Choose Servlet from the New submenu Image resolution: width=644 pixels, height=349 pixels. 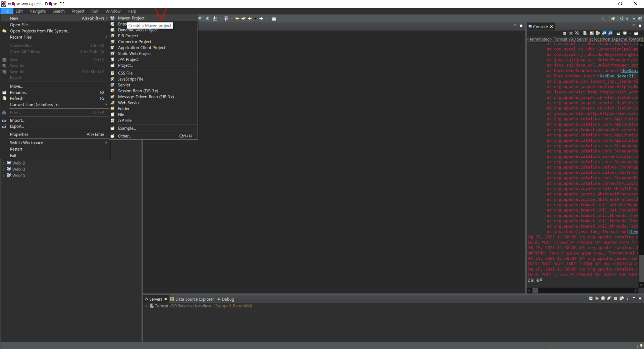(x=153, y=85)
